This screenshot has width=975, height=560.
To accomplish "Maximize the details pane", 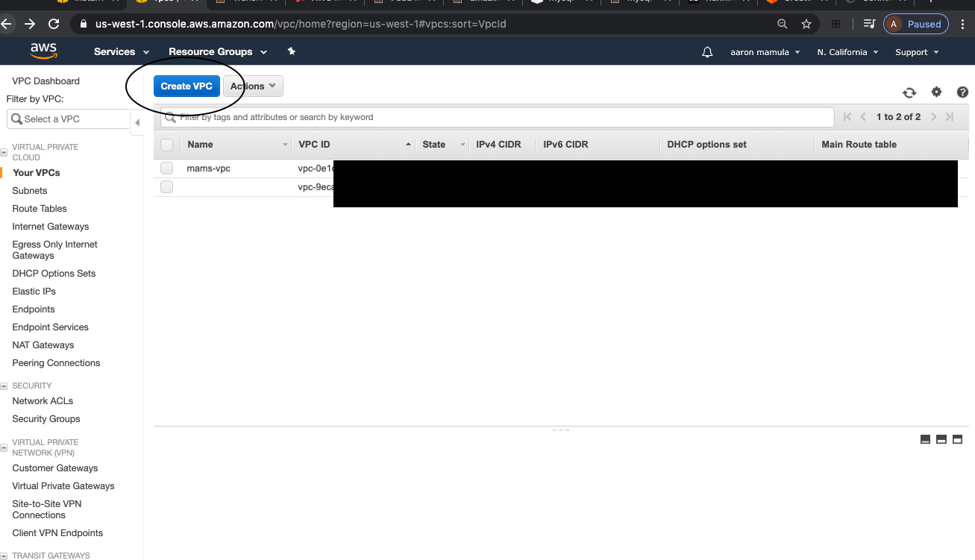I will tap(958, 440).
